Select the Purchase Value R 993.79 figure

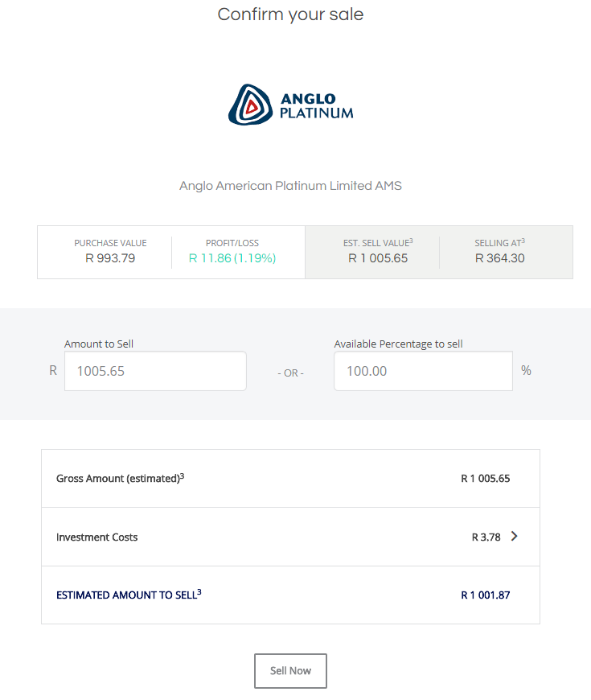[110, 258]
